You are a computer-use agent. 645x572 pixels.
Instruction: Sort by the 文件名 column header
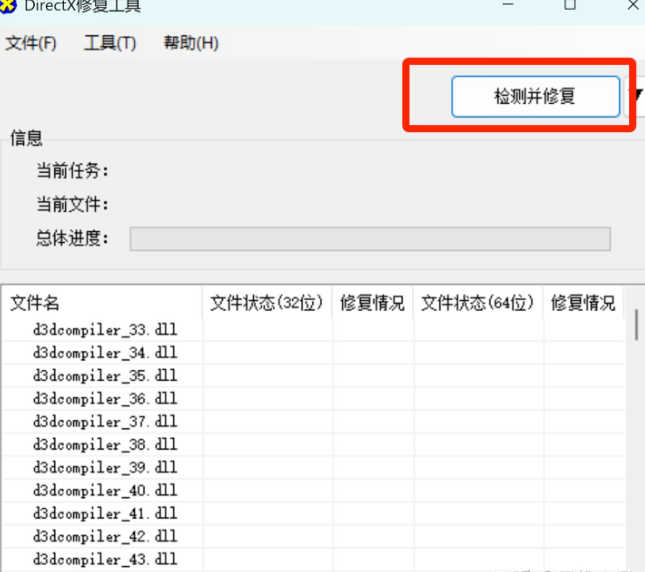[102, 303]
